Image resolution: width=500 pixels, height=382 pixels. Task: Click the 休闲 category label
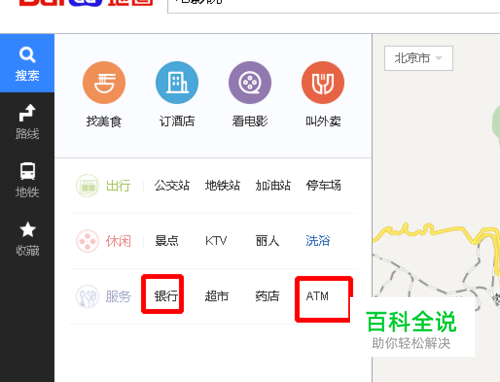pyautogui.click(x=118, y=241)
